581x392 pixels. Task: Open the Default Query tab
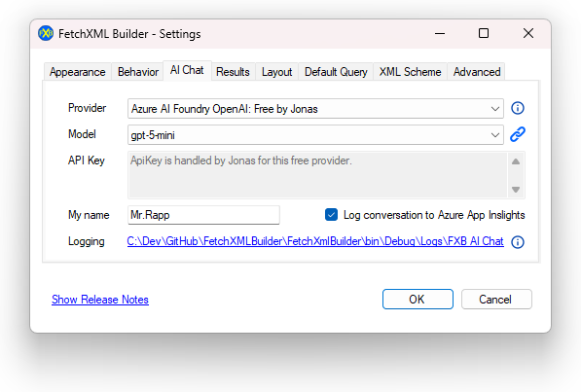click(336, 72)
